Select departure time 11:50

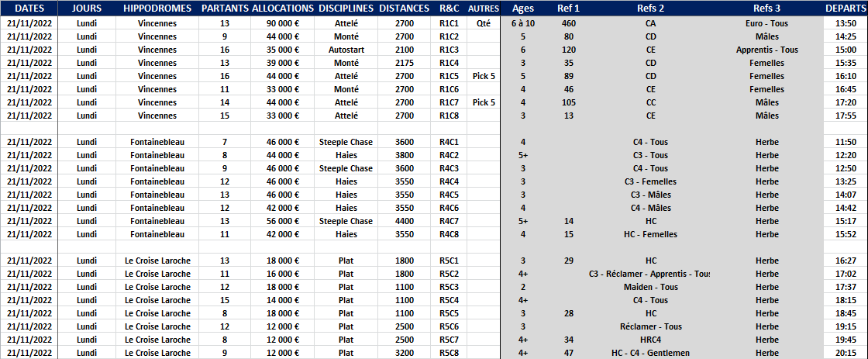pyautogui.click(x=846, y=142)
